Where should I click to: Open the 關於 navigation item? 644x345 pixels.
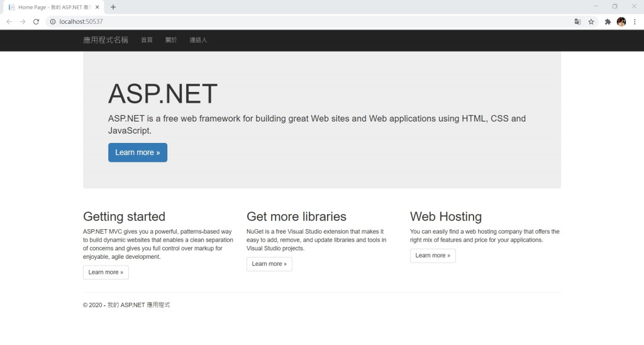tap(171, 40)
